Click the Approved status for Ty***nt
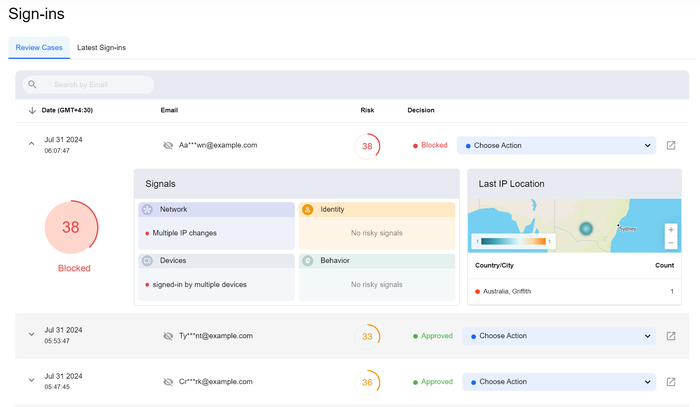Image resolution: width=700 pixels, height=407 pixels. click(433, 336)
